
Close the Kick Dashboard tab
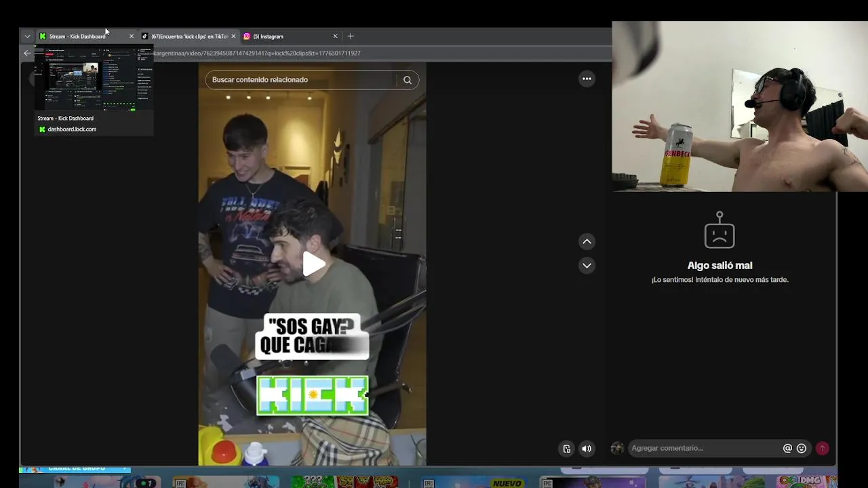point(132,37)
